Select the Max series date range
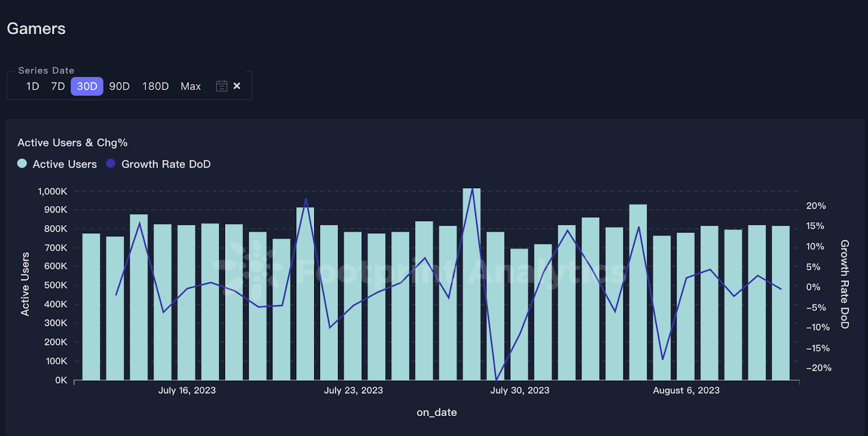This screenshot has height=436, width=868. [x=190, y=86]
